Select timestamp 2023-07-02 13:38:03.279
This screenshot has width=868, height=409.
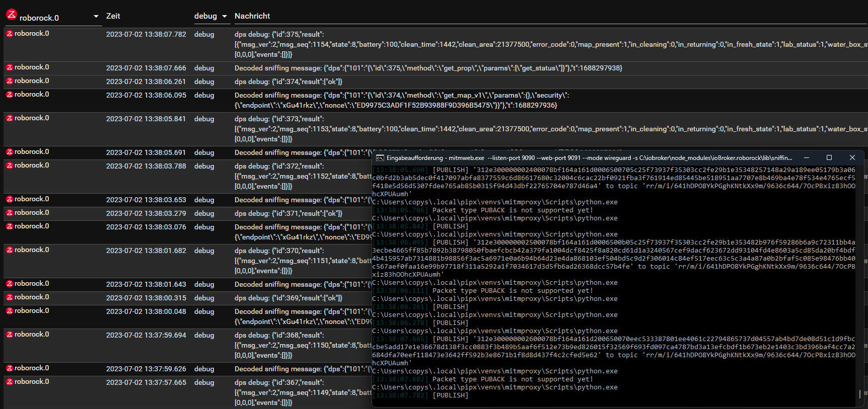146,213
